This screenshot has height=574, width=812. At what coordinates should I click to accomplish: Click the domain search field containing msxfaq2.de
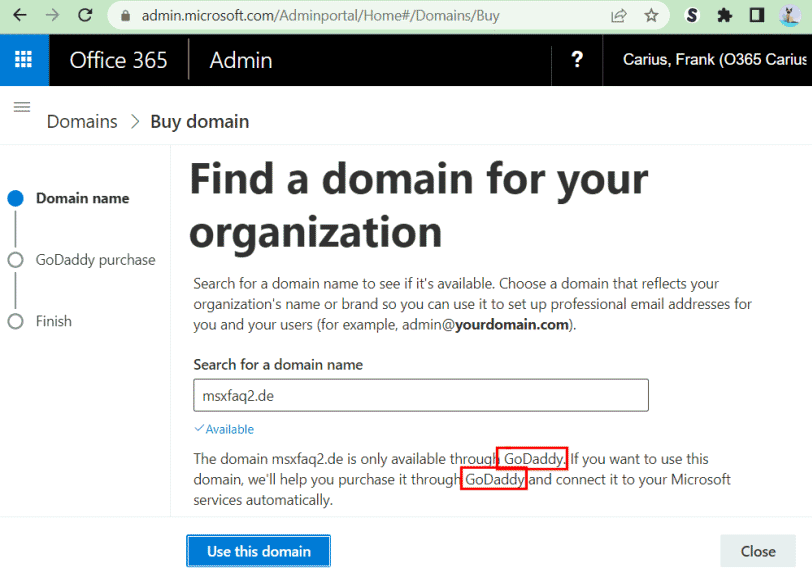[x=421, y=395]
